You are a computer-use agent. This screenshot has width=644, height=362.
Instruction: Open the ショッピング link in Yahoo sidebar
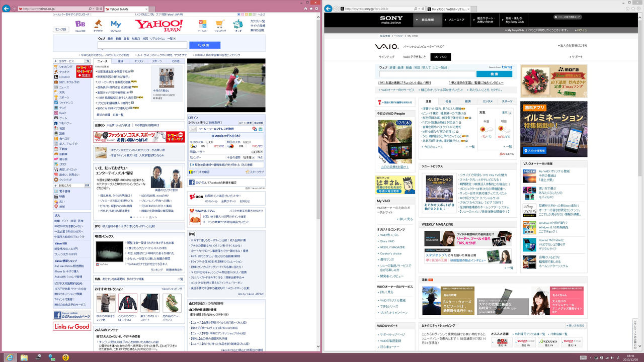(66, 67)
